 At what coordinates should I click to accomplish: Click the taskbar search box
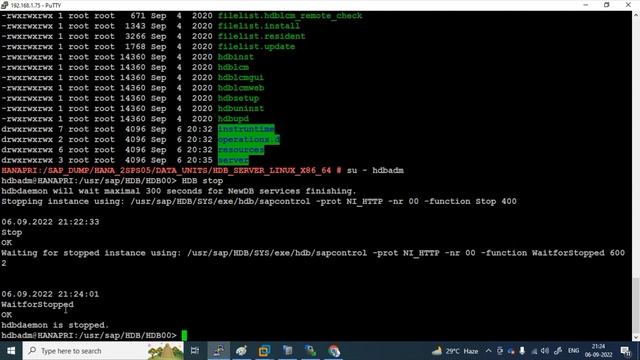click(x=103, y=351)
